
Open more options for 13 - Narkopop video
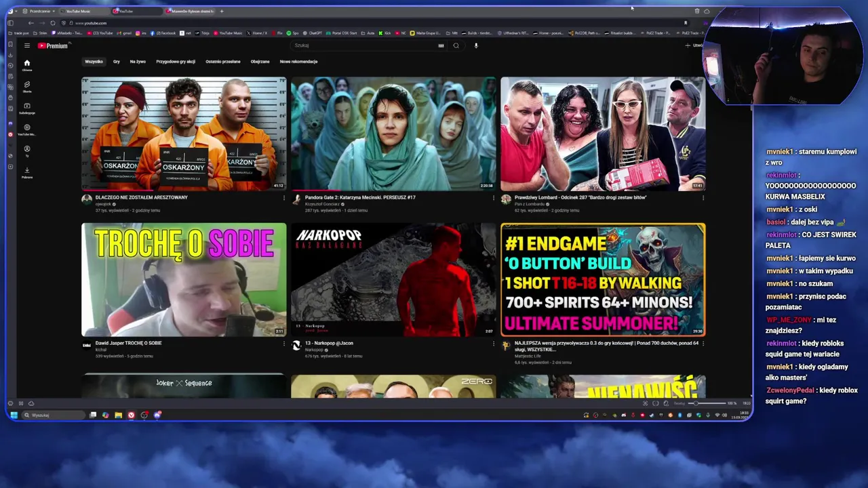pos(494,344)
